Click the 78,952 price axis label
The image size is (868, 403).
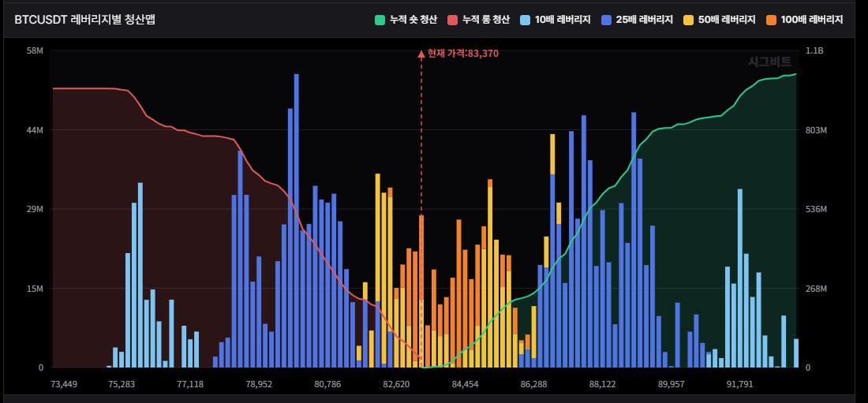[x=259, y=384]
